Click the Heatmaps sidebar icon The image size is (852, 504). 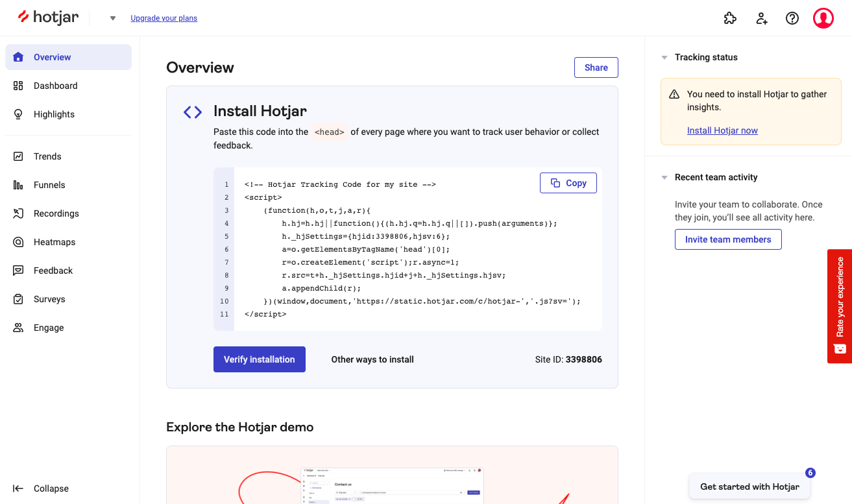point(19,242)
